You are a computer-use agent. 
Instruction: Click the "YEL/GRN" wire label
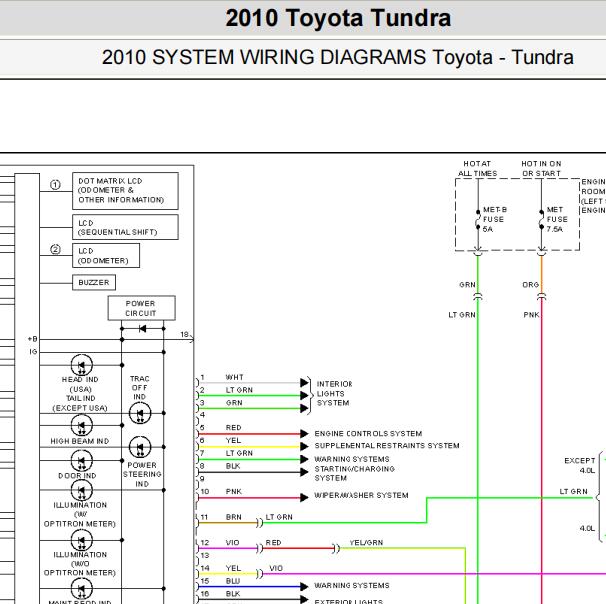coord(366,543)
